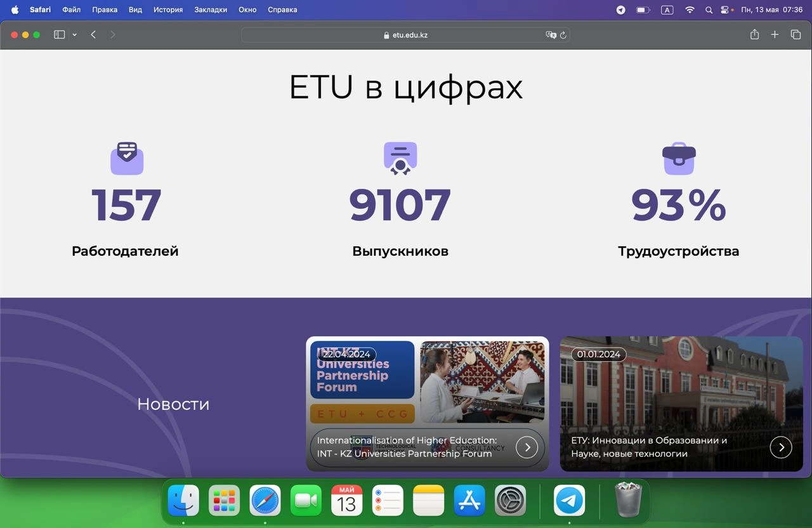The width and height of the screenshot is (812, 528).
Task: Go back using the back arrow
Action: [93, 35]
